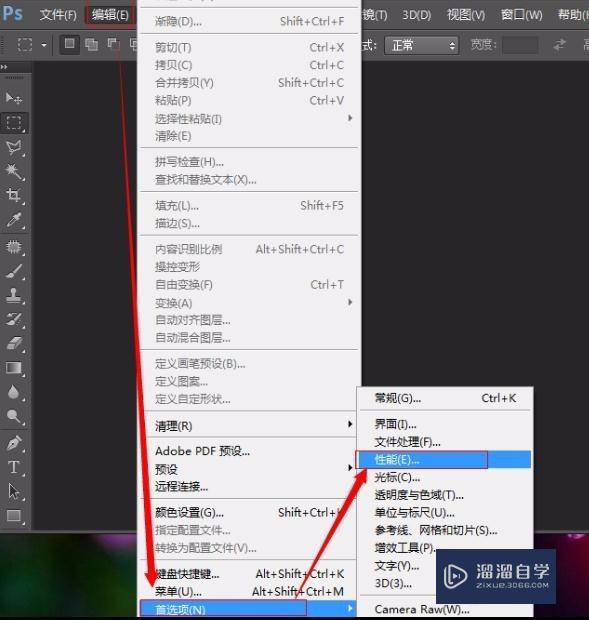The width and height of the screenshot is (589, 620).
Task: Choose 菜单(U)... menu item
Action: [249, 592]
